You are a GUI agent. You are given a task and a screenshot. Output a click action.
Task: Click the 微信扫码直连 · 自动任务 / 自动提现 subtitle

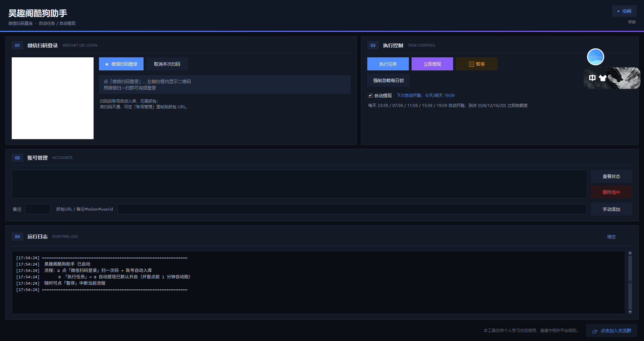coord(42,23)
